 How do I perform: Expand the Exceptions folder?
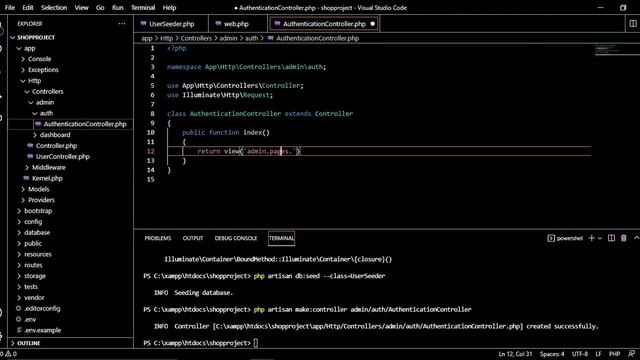pyautogui.click(x=23, y=70)
